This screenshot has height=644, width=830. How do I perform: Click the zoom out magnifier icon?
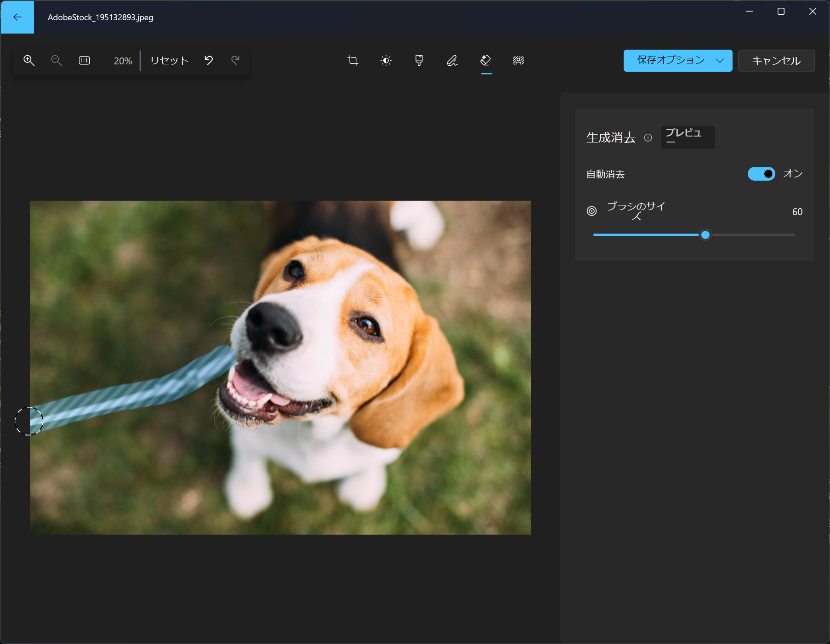[57, 60]
